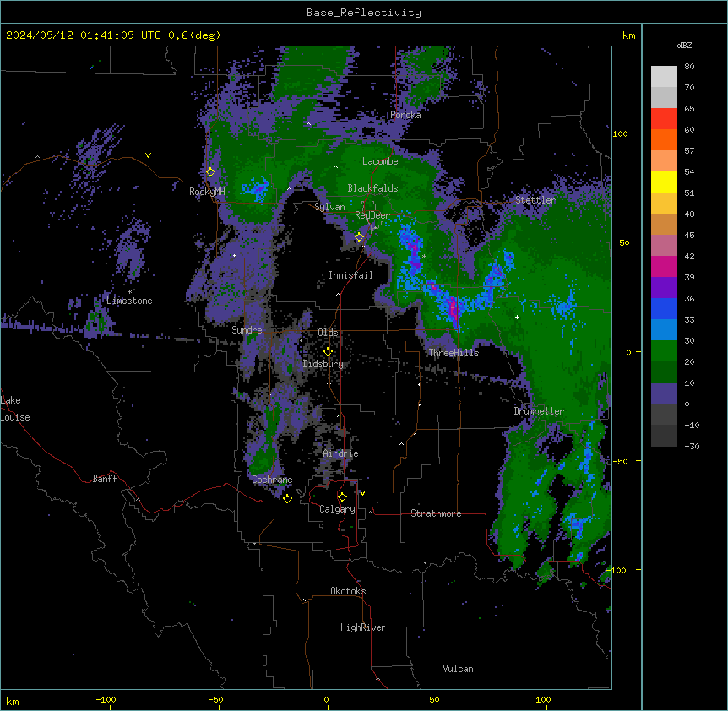Image resolution: width=728 pixels, height=711 pixels.
Task: Click the 80 value in the dBZ legend
Action: point(689,67)
